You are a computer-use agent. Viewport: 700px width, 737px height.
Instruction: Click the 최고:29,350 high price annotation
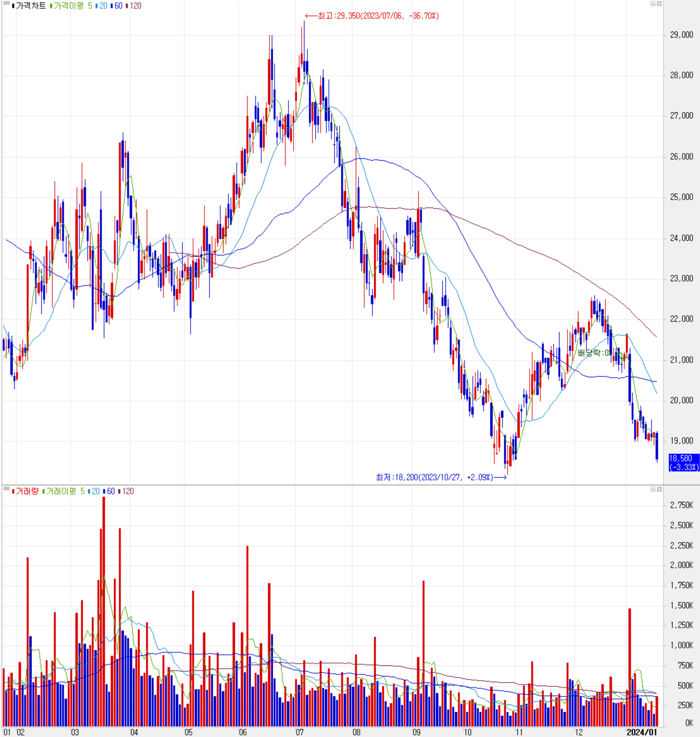coord(372,16)
